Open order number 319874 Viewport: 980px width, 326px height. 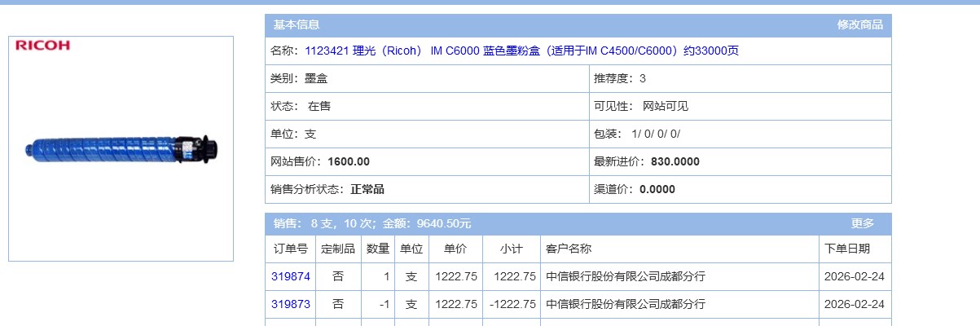pos(291,276)
